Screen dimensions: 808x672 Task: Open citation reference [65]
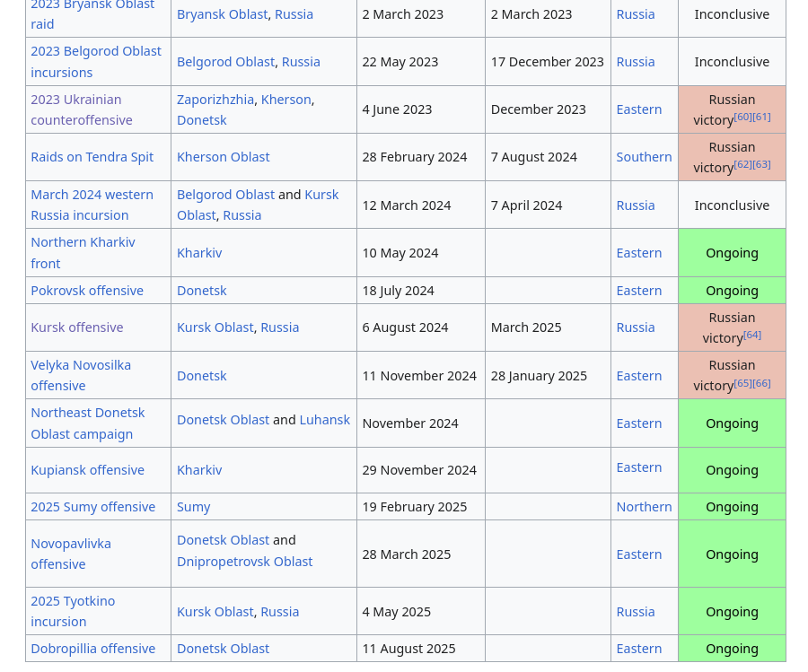tap(742, 383)
